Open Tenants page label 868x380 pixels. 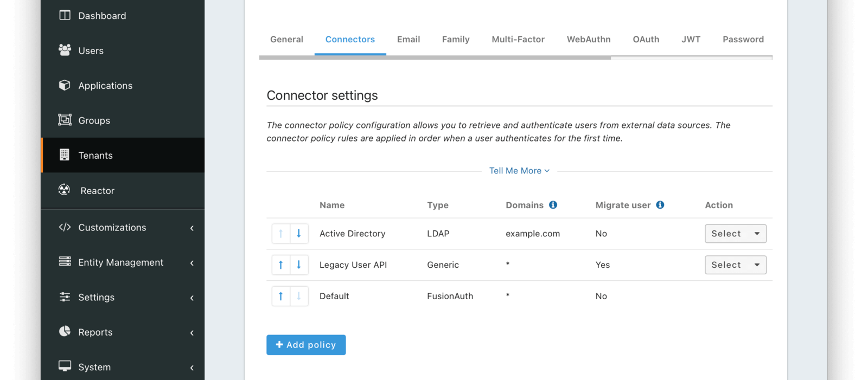pyautogui.click(x=95, y=156)
